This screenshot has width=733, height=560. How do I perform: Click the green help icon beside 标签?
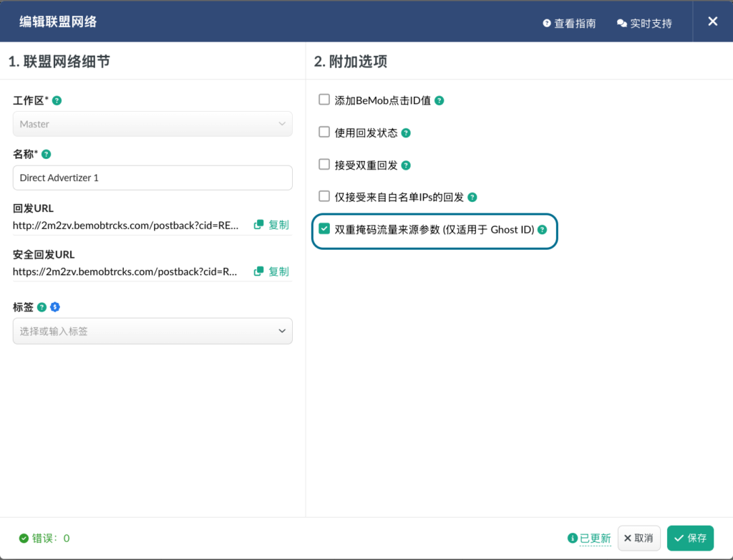pos(42,307)
